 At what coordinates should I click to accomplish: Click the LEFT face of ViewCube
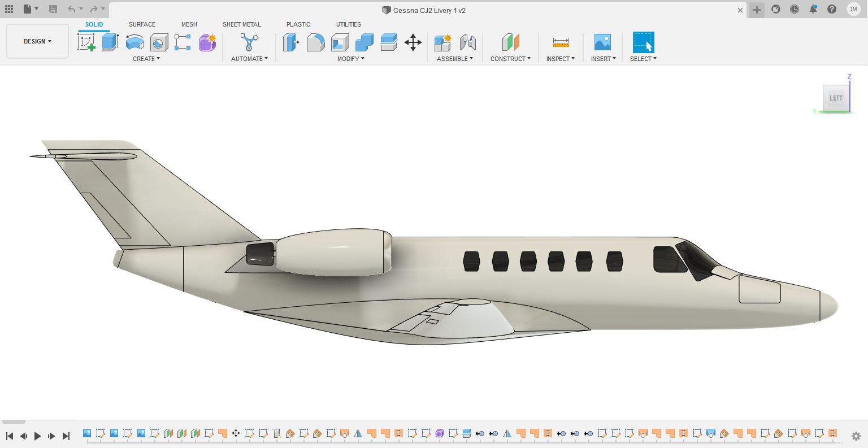point(836,98)
